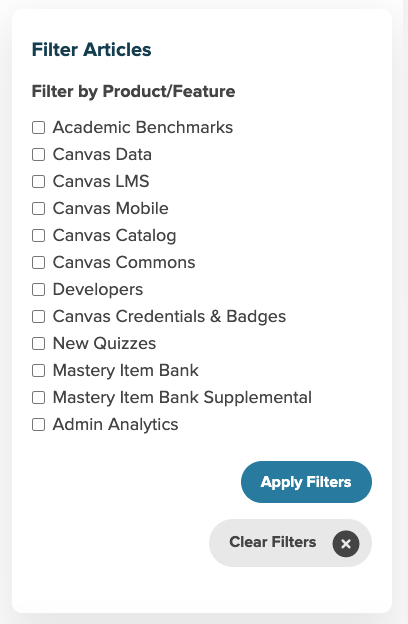Select the Canvas Mobile checkbox
Viewport: 408px width, 624px height.
tap(38, 209)
